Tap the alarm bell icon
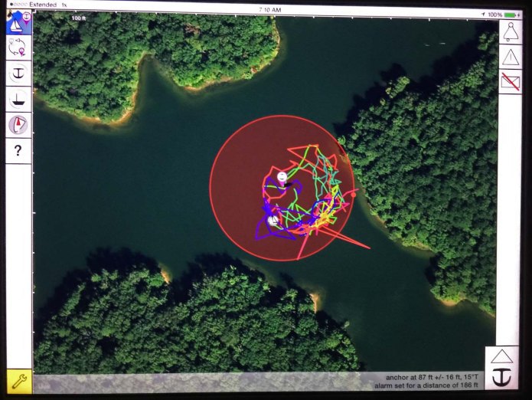532x400 pixels. [x=511, y=31]
